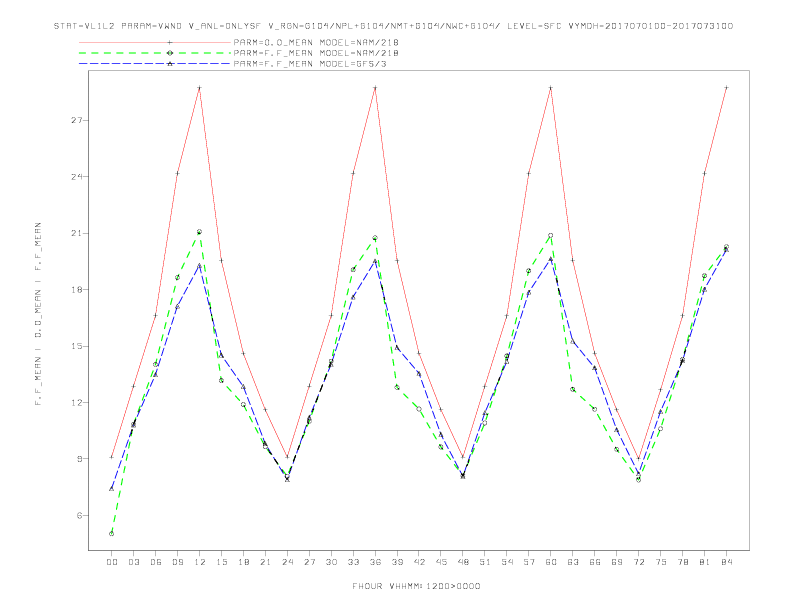Click x-axis forecast hour label 60
The image size is (792, 612).
point(551,562)
